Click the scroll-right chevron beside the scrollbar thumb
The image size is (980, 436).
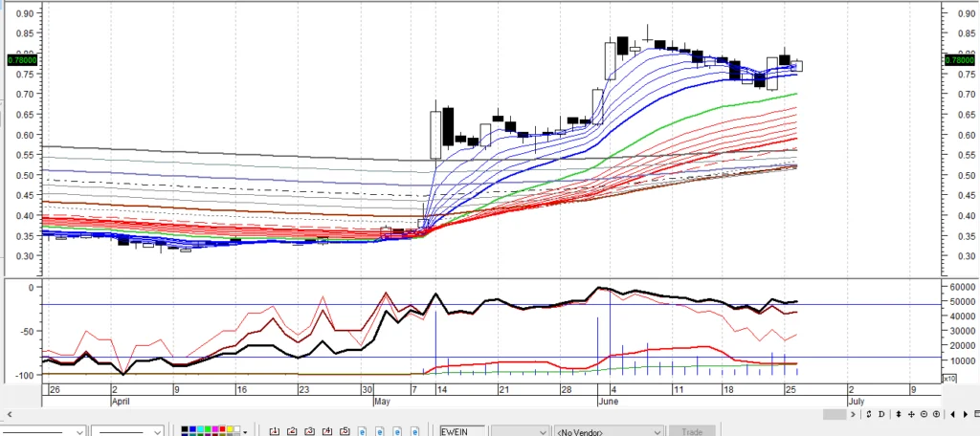pos(853,414)
